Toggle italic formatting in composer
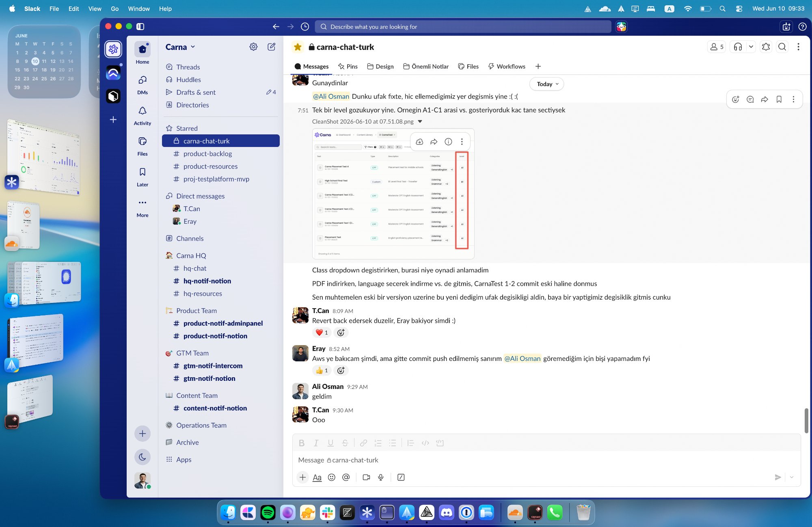 [316, 443]
